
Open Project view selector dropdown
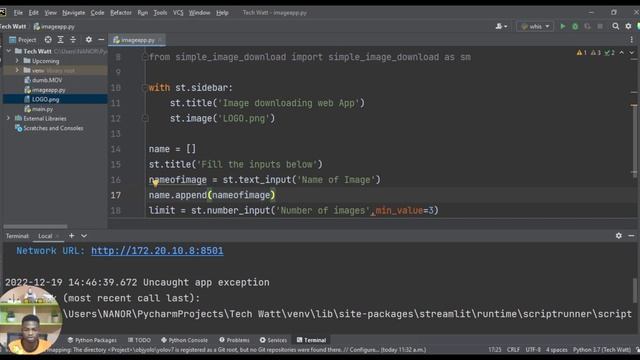tap(23, 40)
